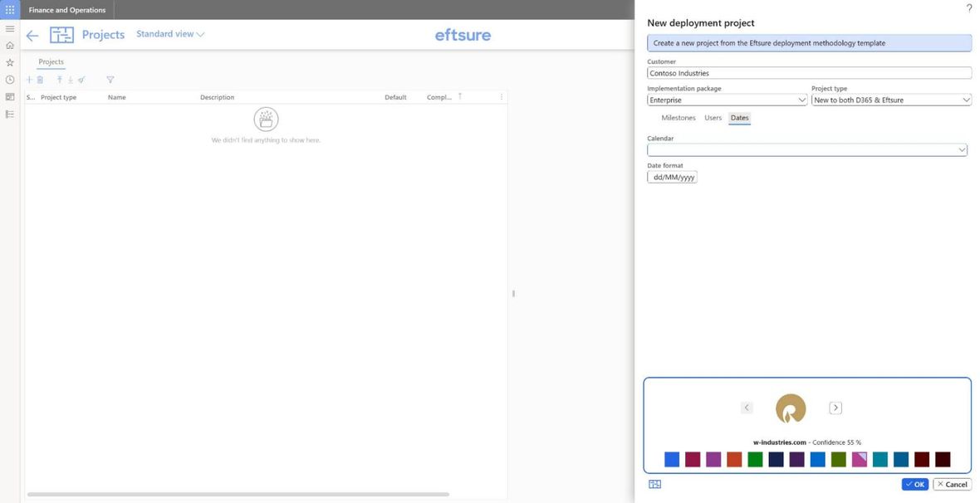Click the move up toolbar icon
Image resolution: width=980 pixels, height=503 pixels.
59,80
